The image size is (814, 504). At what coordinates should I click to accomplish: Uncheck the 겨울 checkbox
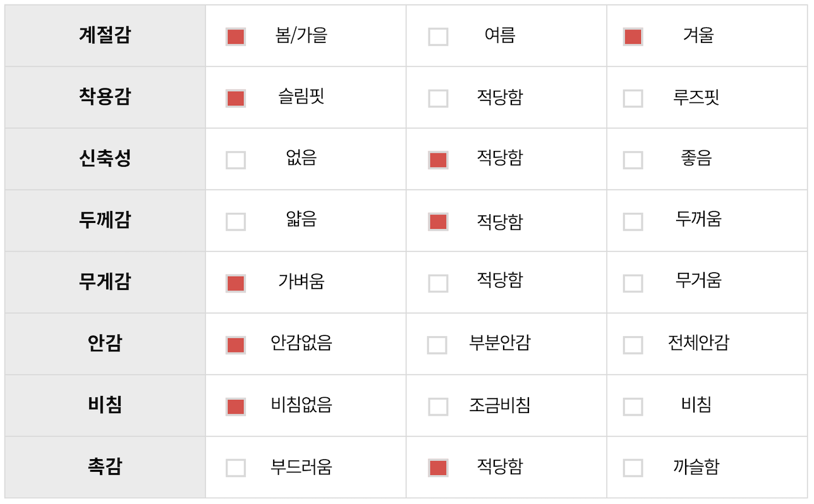(633, 37)
